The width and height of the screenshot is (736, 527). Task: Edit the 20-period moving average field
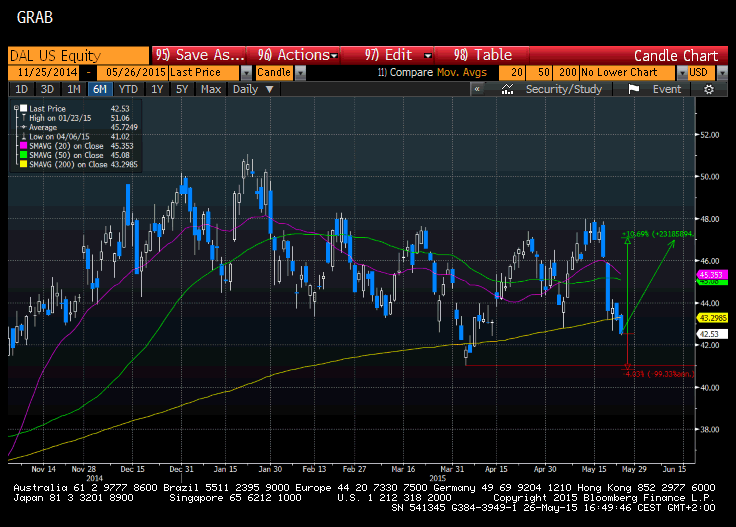tap(512, 73)
